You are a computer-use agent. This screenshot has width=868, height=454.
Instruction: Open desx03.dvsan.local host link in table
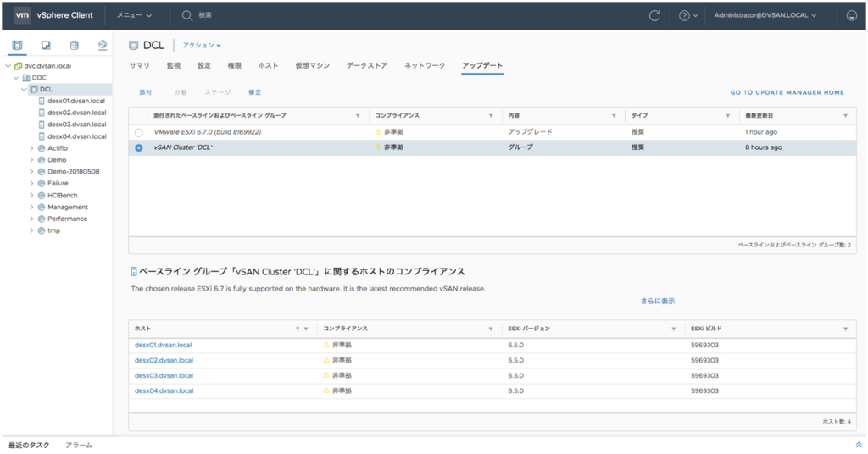pyautogui.click(x=164, y=375)
